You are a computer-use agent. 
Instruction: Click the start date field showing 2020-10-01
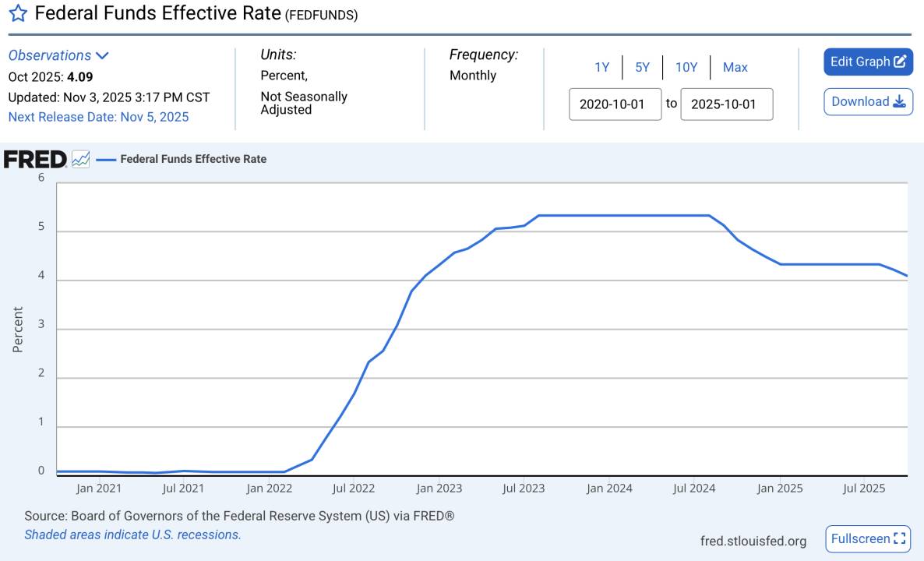point(615,104)
